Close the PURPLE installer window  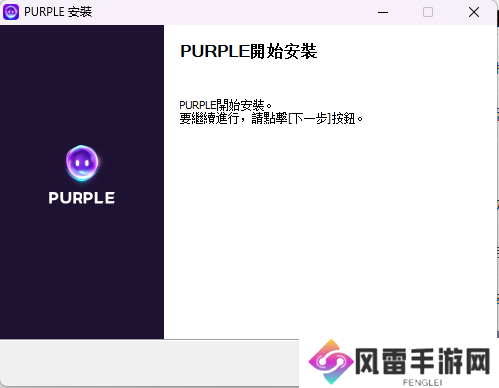pos(474,12)
